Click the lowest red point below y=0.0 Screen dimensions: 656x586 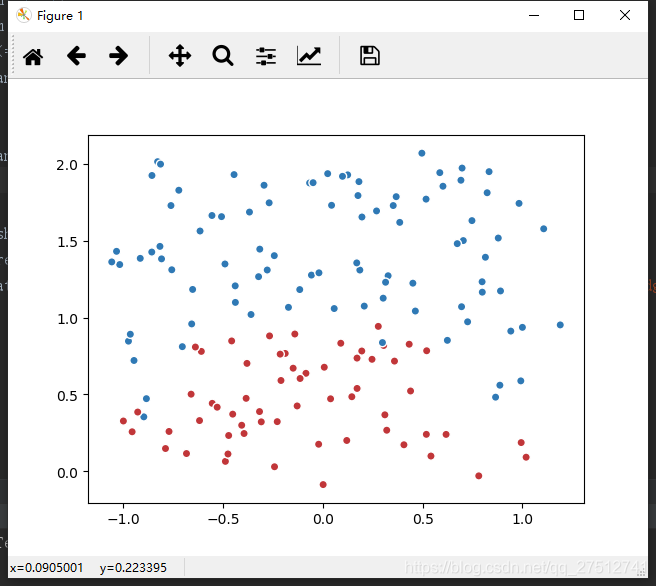323,484
